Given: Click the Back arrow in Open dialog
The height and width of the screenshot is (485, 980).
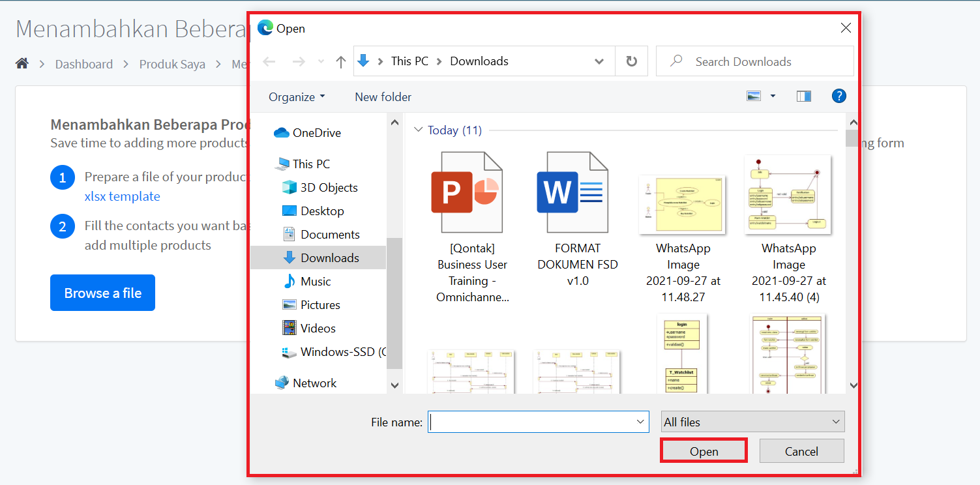Looking at the screenshot, I should tap(269, 61).
